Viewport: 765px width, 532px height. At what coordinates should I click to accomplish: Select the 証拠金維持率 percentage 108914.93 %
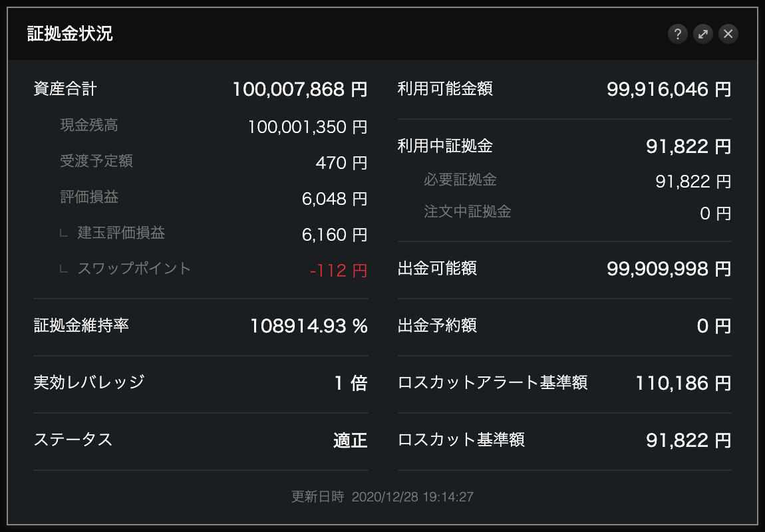[x=309, y=326]
